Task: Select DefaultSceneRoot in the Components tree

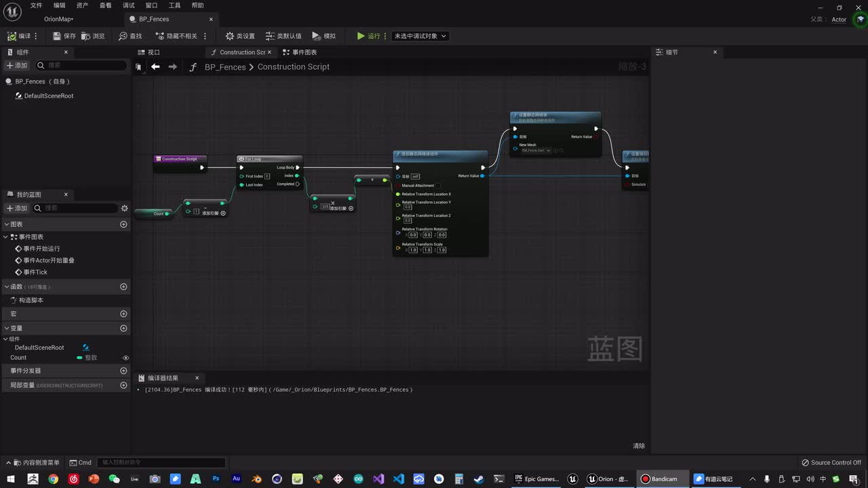Action: pyautogui.click(x=49, y=96)
